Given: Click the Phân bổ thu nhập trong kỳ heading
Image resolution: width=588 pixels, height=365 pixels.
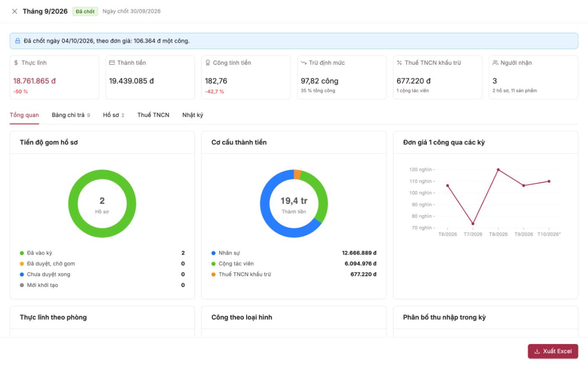Looking at the screenshot, I should pyautogui.click(x=444, y=317).
